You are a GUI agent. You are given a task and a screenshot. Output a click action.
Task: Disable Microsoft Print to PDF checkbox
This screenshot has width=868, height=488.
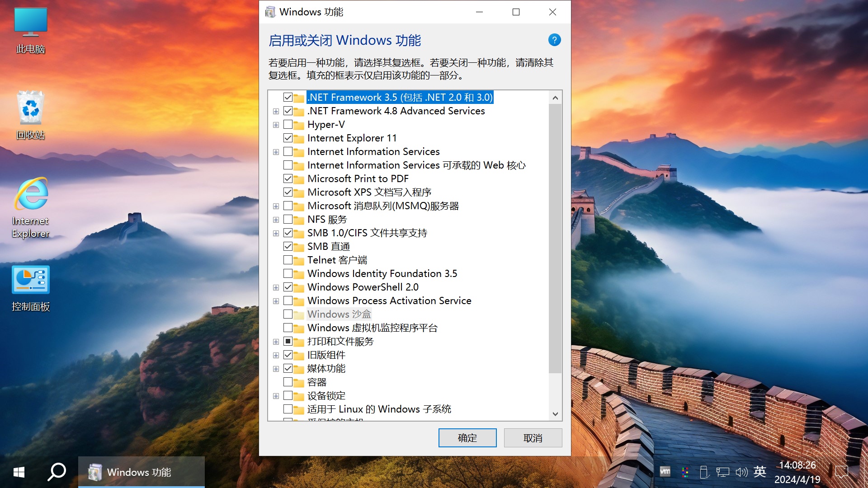pos(288,178)
